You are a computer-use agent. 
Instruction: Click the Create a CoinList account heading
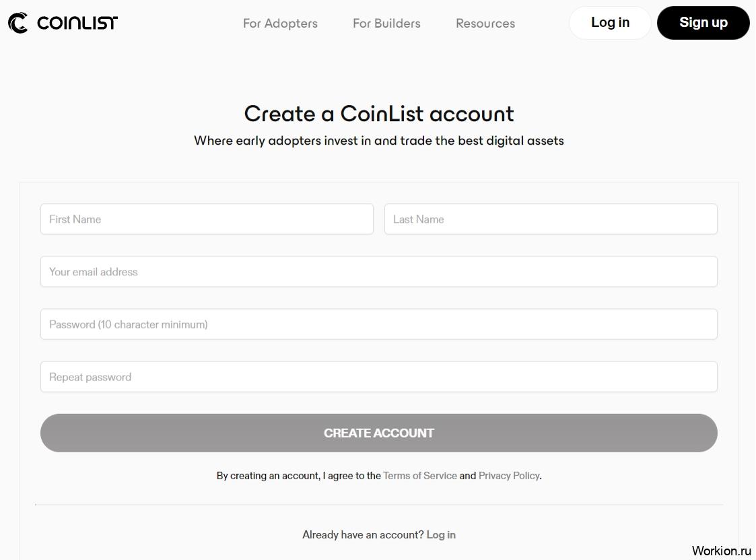point(379,114)
